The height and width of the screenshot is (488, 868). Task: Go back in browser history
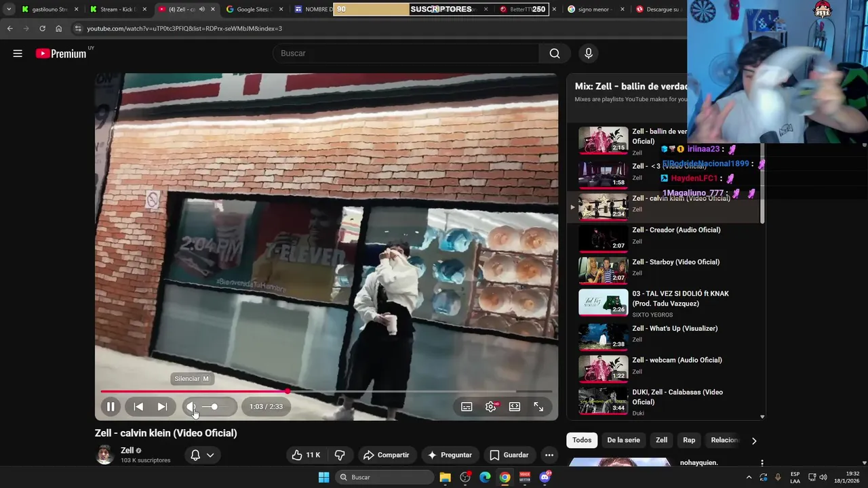point(9,28)
